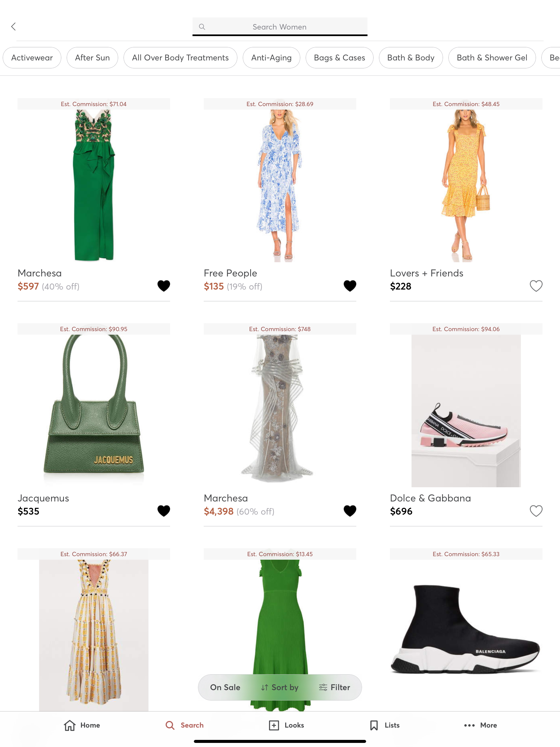Open the Filter panel

pyautogui.click(x=334, y=687)
